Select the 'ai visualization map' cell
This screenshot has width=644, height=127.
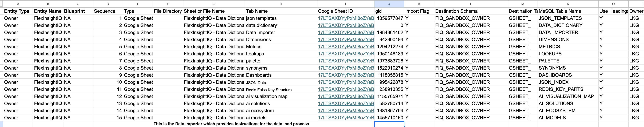281,96
